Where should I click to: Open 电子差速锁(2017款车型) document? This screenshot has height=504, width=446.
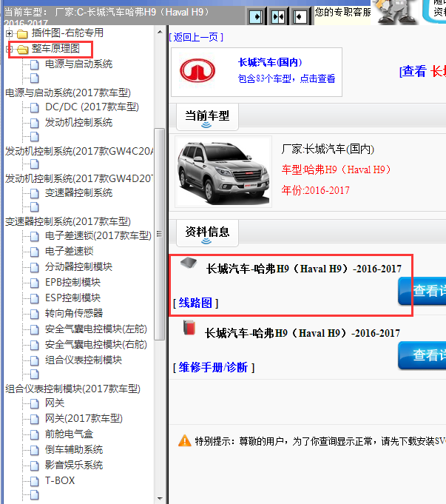click(x=98, y=236)
